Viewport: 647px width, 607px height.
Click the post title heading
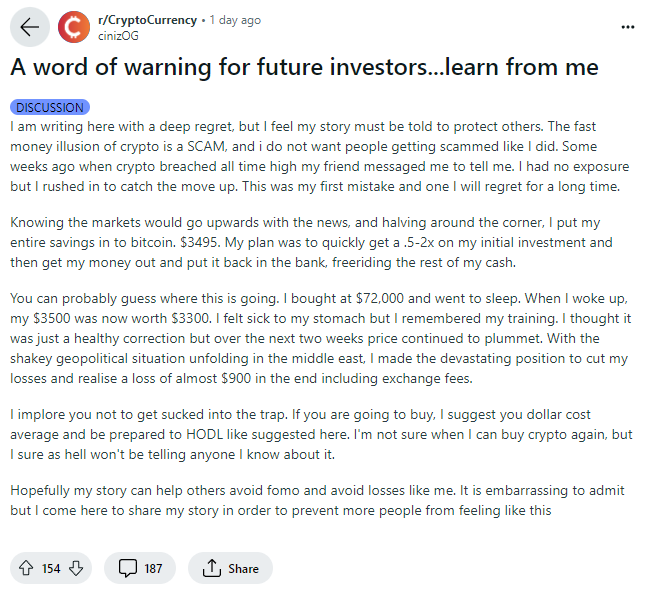(x=304, y=67)
